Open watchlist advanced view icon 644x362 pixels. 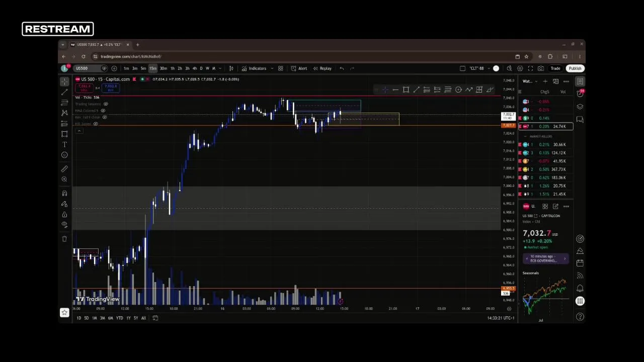555,81
